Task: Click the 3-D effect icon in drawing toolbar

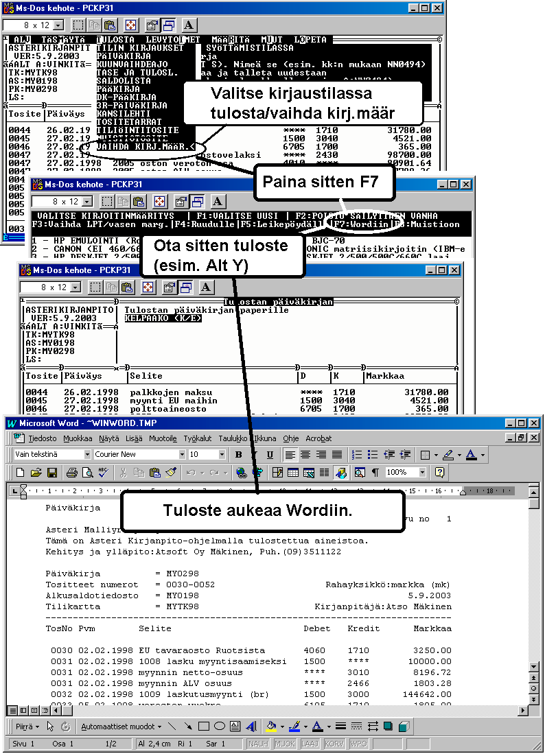Action: [x=404, y=726]
